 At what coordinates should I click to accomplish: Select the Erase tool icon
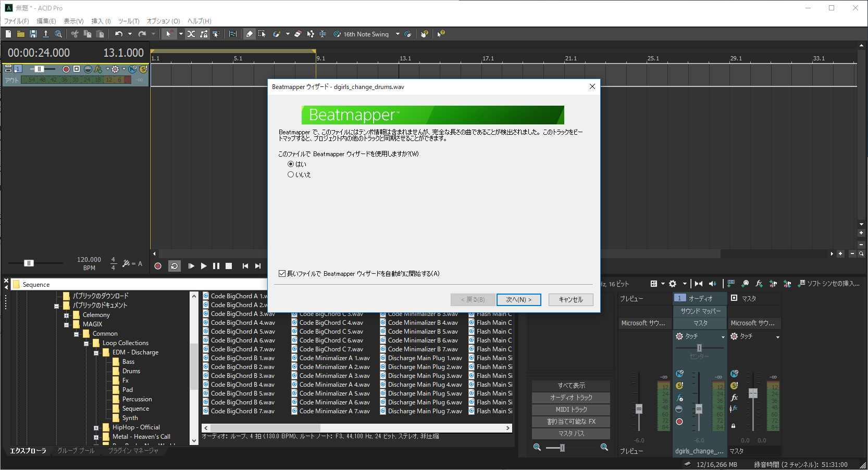pyautogui.click(x=298, y=34)
